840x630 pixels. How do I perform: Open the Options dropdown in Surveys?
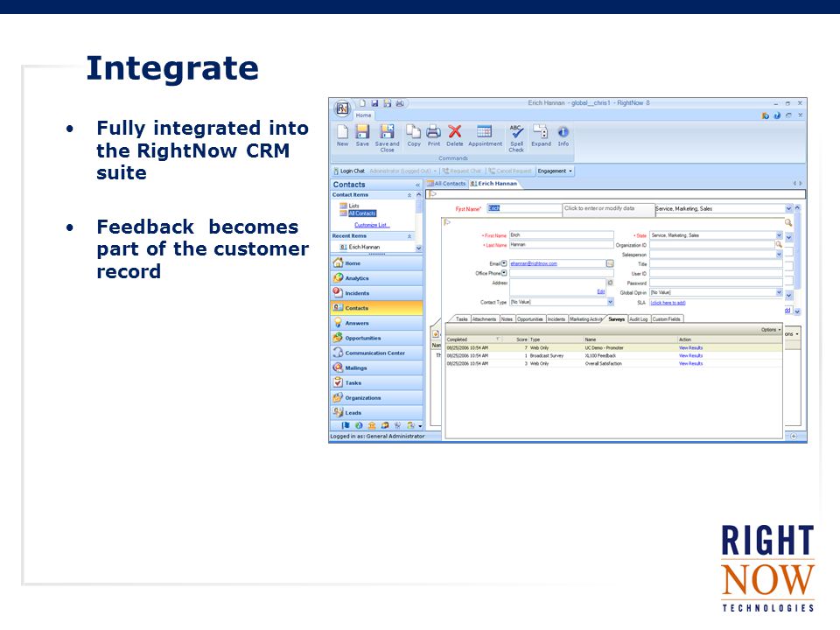pos(771,330)
